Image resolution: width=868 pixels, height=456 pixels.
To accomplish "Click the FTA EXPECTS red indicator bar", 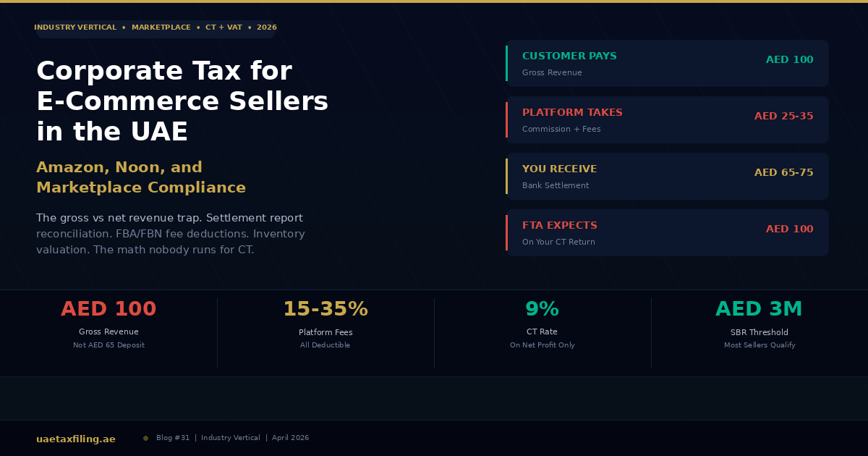I will (x=506, y=232).
